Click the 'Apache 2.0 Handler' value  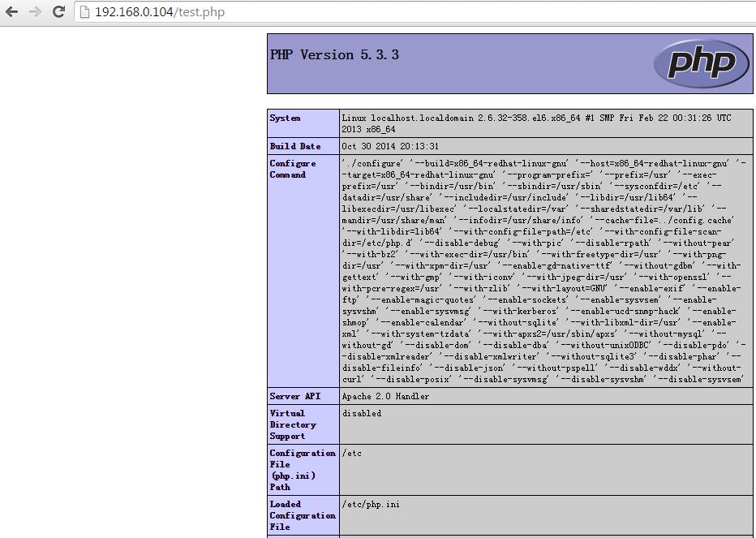(x=385, y=396)
